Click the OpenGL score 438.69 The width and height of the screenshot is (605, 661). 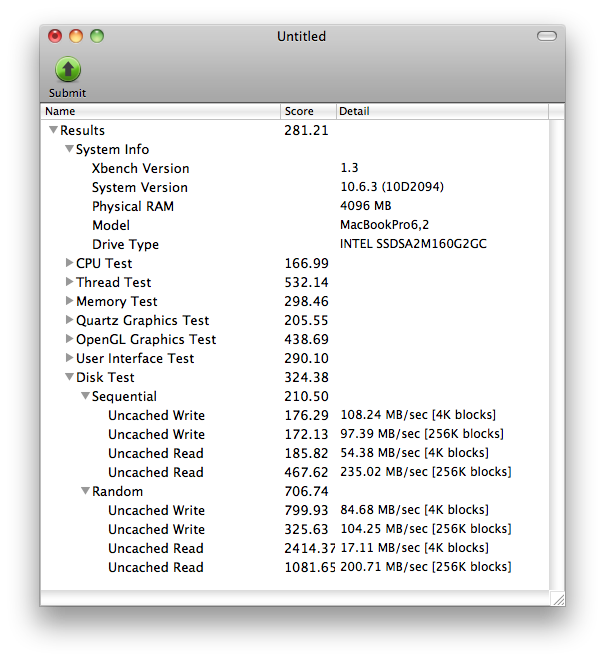click(x=306, y=339)
